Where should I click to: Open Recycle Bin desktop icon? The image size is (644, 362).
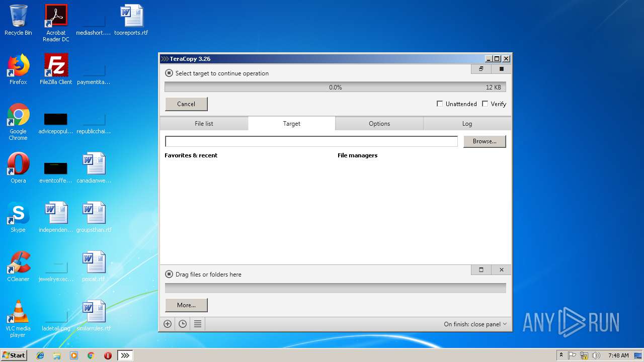coord(18,20)
